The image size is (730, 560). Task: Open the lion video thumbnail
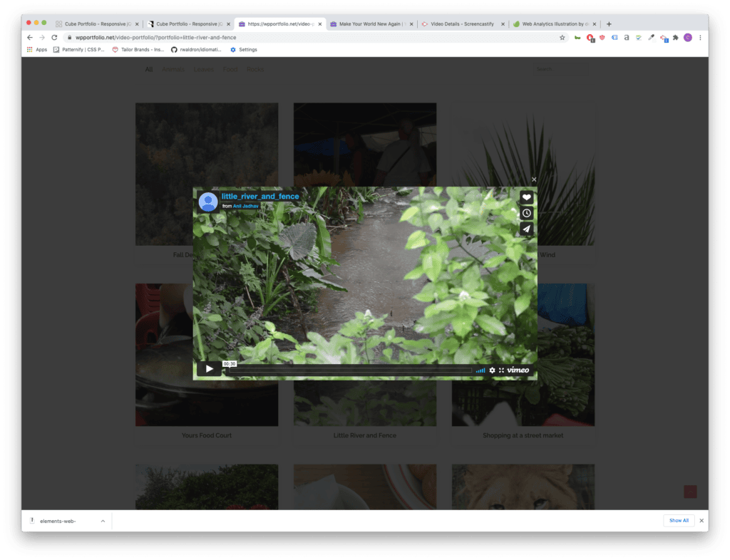click(x=523, y=487)
